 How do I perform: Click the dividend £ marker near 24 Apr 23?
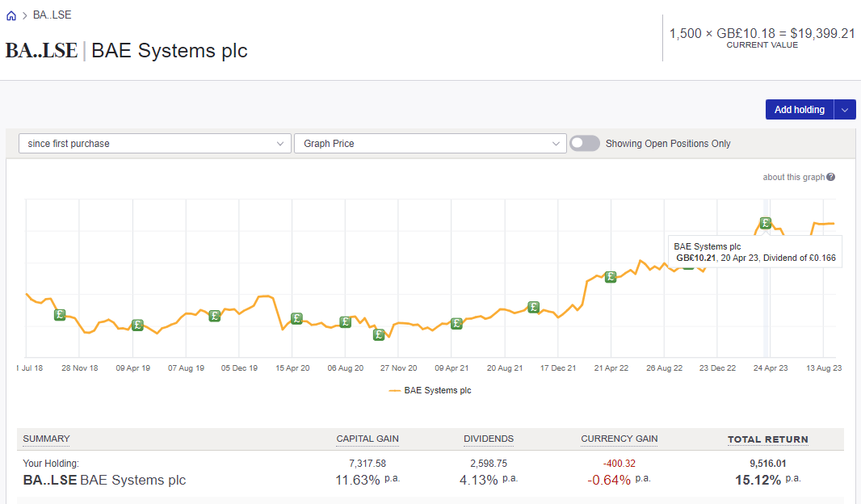click(765, 222)
